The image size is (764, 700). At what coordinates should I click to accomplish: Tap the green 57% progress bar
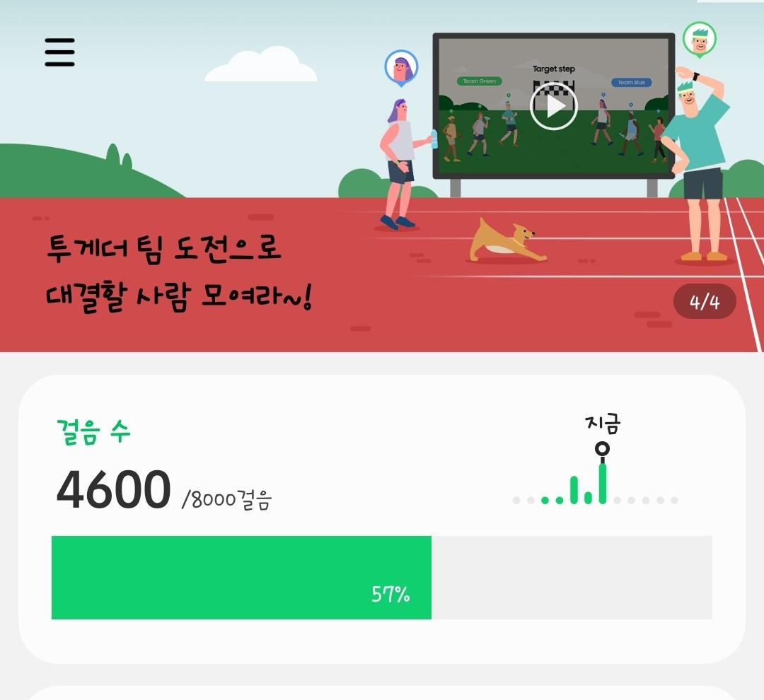click(x=241, y=578)
